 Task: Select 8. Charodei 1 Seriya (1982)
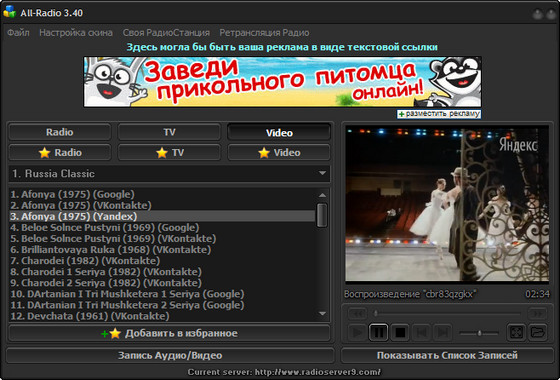tap(162, 272)
